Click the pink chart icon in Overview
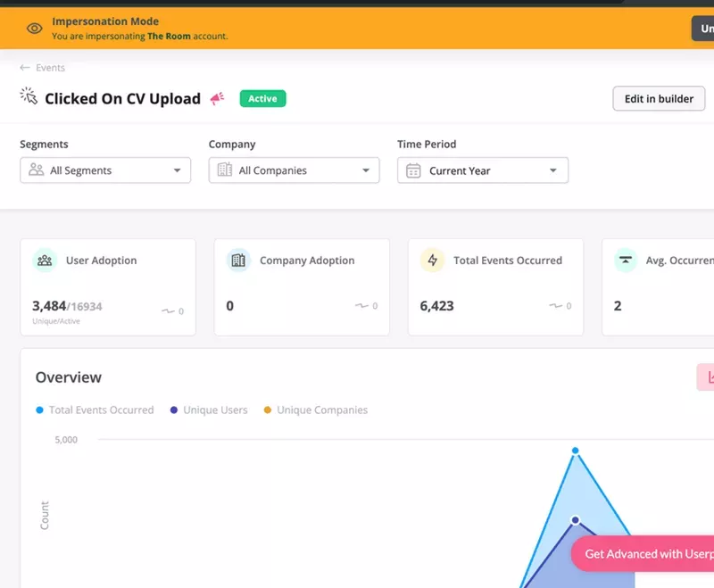The width and height of the screenshot is (714, 588). coord(707,377)
